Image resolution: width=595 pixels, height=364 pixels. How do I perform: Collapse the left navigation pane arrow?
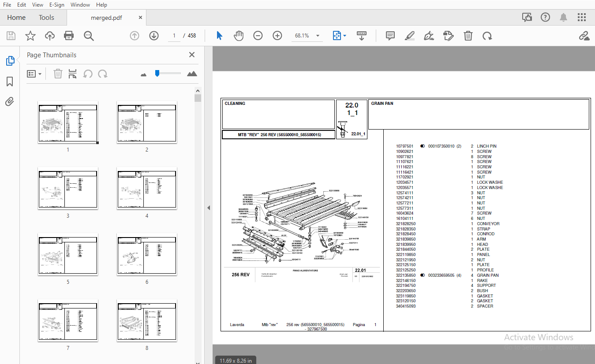[x=209, y=208]
